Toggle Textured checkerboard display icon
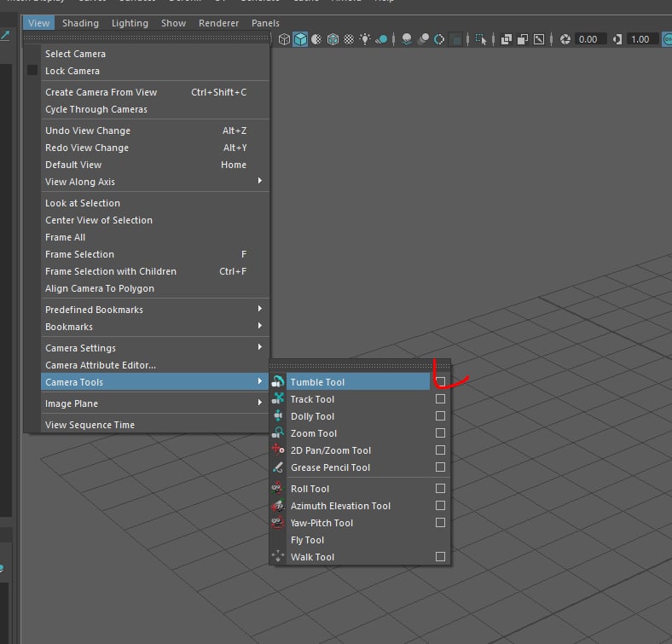672x644 pixels. [349, 39]
